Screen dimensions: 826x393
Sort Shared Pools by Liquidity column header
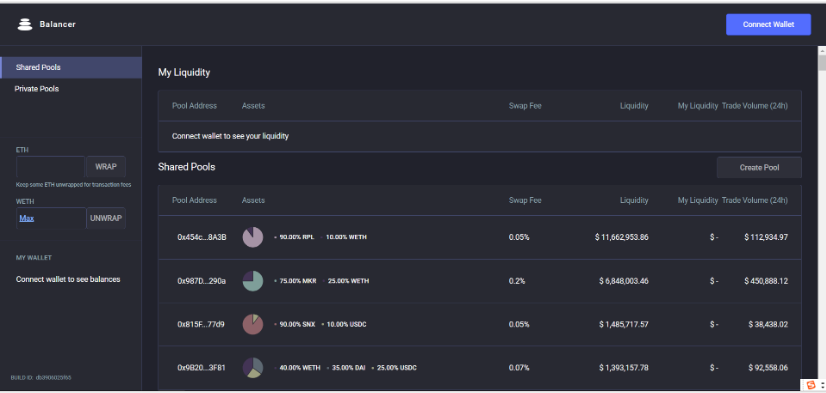634,200
